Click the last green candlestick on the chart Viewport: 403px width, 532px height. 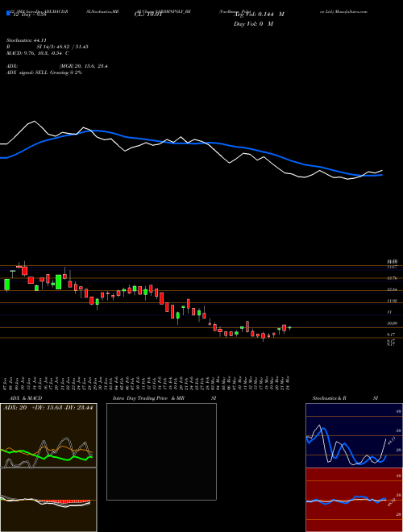click(289, 328)
